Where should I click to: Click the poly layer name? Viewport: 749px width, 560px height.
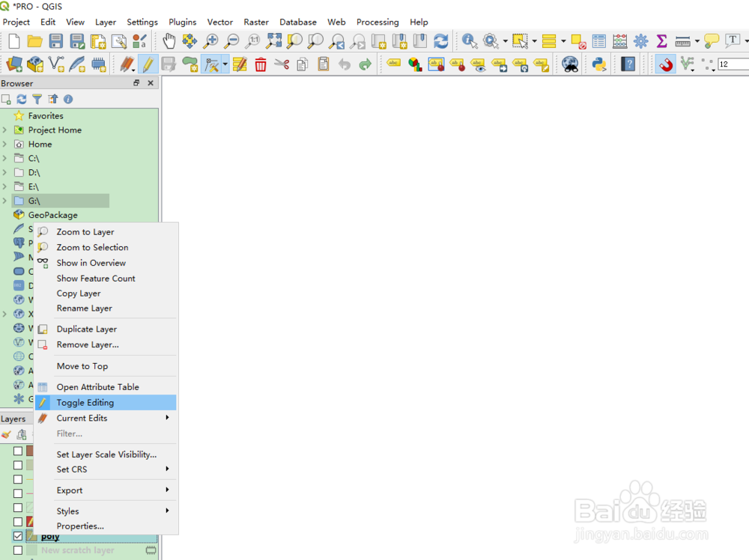[x=50, y=536]
